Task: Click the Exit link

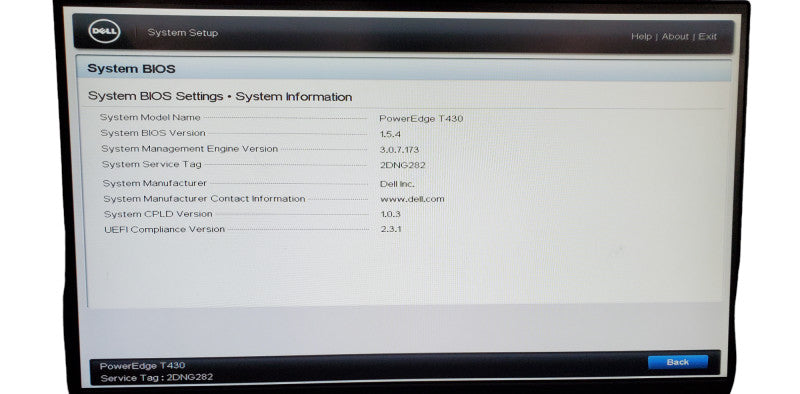Action: click(x=707, y=36)
